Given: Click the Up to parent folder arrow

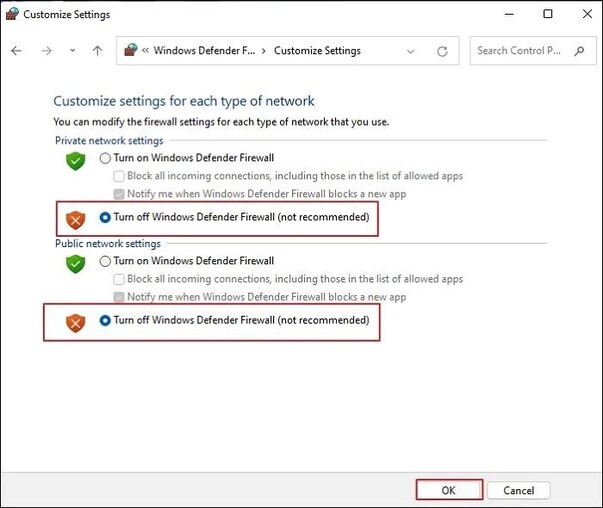Looking at the screenshot, I should coord(97,51).
